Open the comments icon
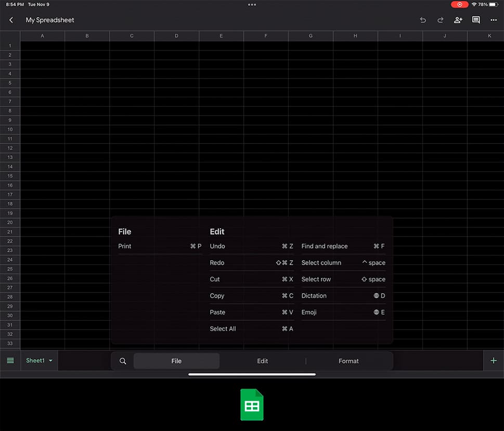 476,20
